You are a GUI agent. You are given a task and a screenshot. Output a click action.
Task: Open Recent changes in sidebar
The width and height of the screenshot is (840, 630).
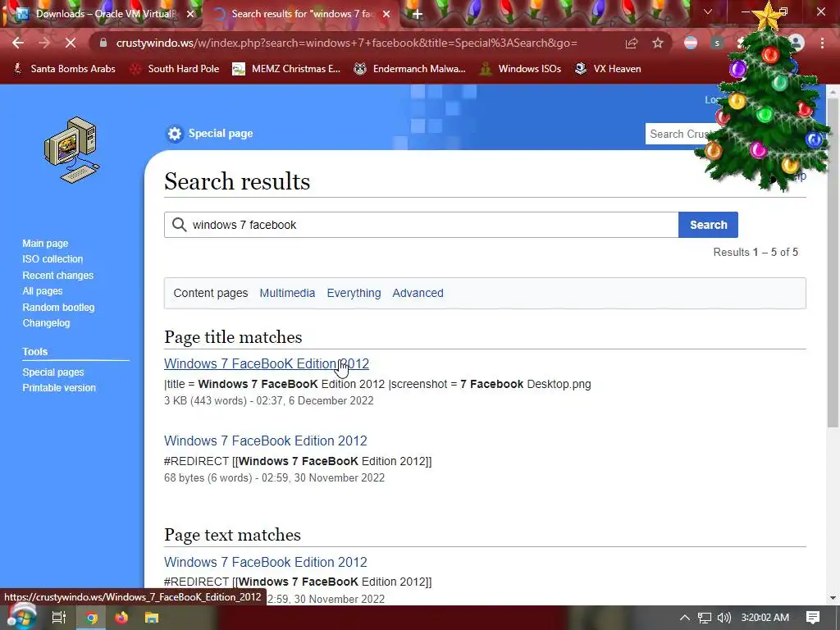[58, 276]
